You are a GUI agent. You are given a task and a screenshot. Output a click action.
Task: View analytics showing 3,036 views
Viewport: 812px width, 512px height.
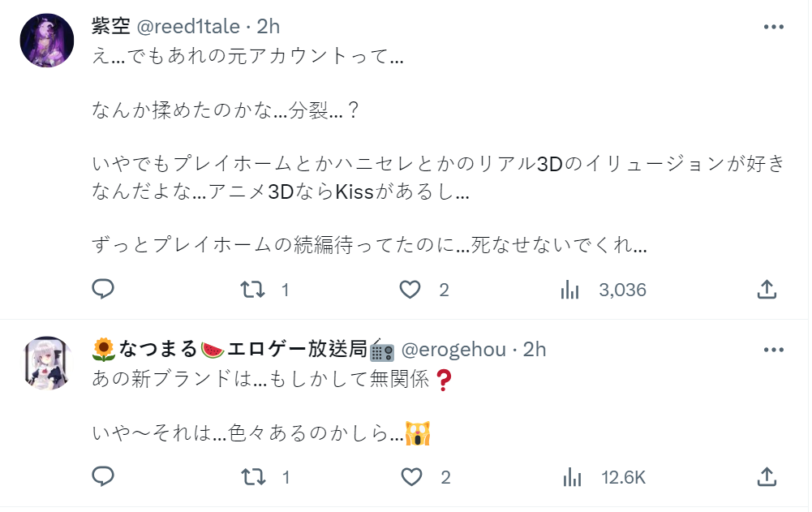(x=570, y=290)
